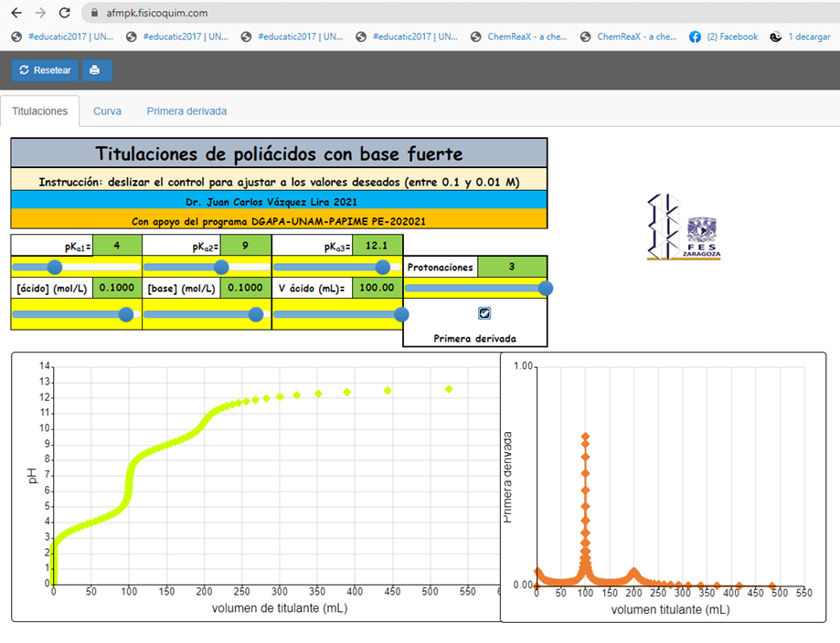The height and width of the screenshot is (643, 840).
Task: Toggle the Primera derivada checkbox
Action: click(x=484, y=312)
